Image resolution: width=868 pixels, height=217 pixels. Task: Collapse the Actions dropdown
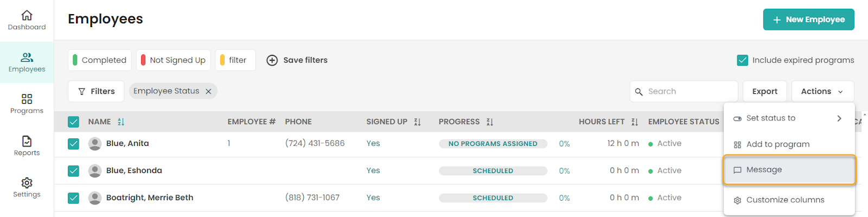click(822, 91)
